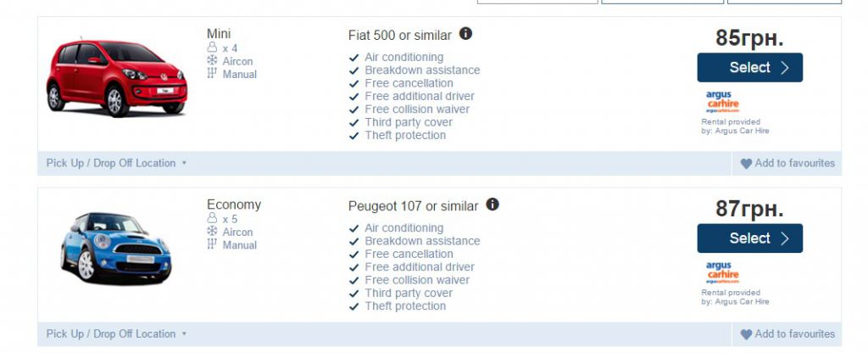Viewport: 868px width, 353px height.
Task: Click Argus Carhire logo for Fiat 500
Action: coord(722,102)
